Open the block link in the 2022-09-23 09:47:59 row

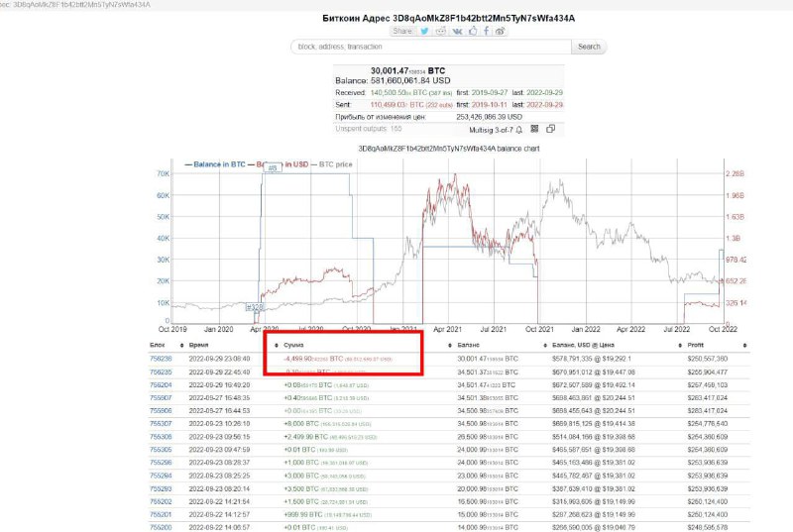tap(161, 450)
